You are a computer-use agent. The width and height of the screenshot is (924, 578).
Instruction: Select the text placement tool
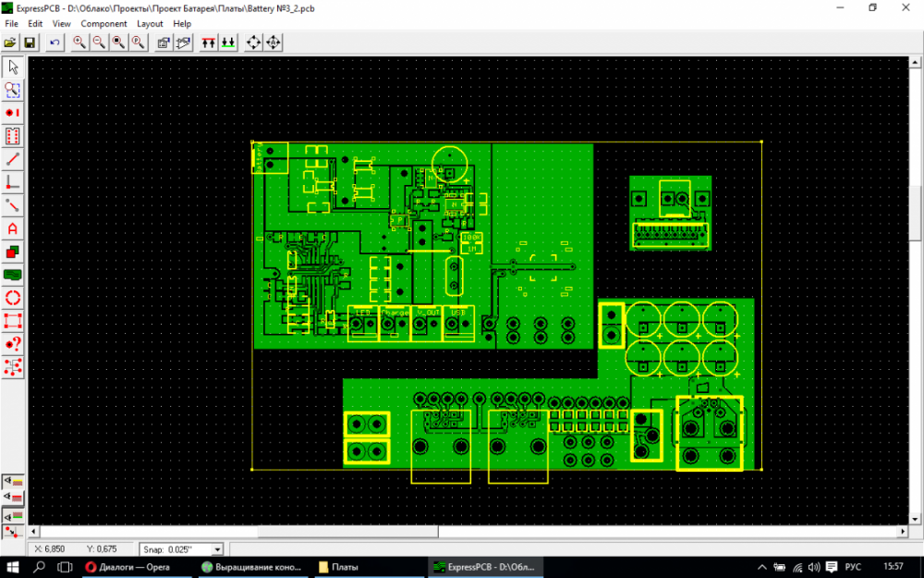(x=12, y=228)
